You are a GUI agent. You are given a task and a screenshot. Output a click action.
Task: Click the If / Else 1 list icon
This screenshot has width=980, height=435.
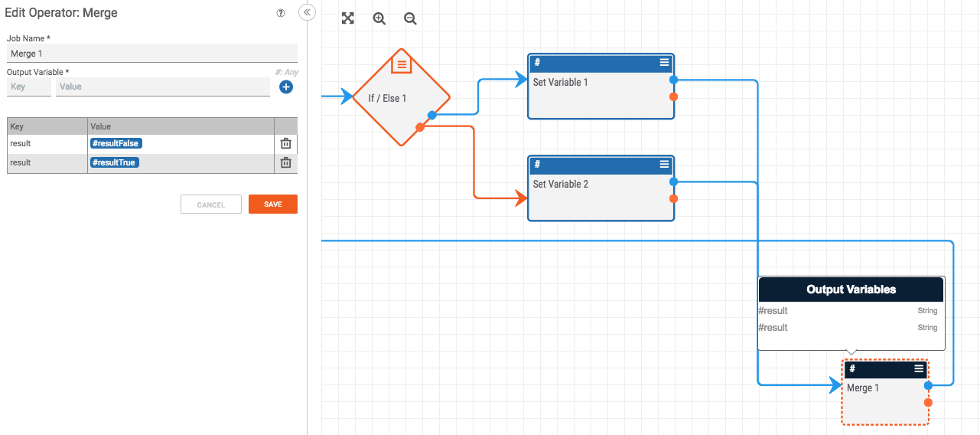point(402,64)
